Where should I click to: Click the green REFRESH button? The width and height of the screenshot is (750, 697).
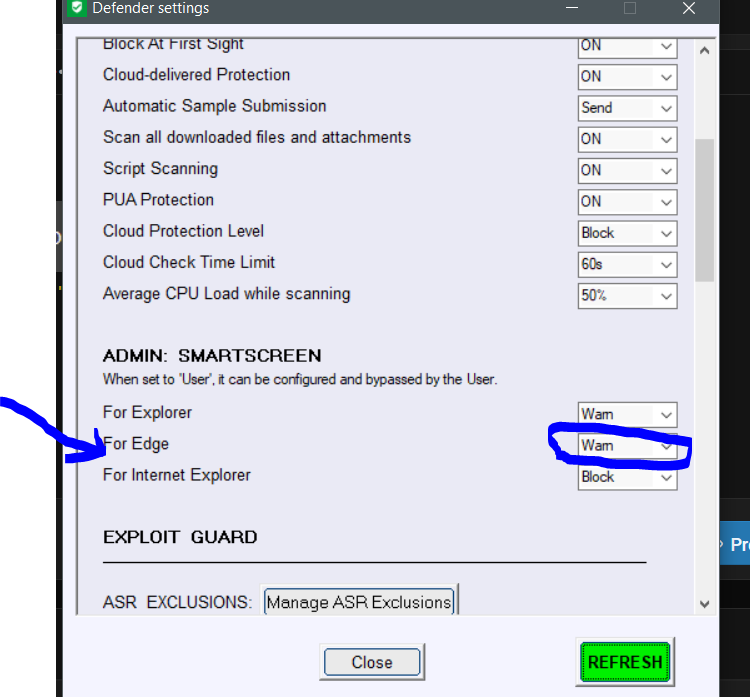coord(625,662)
